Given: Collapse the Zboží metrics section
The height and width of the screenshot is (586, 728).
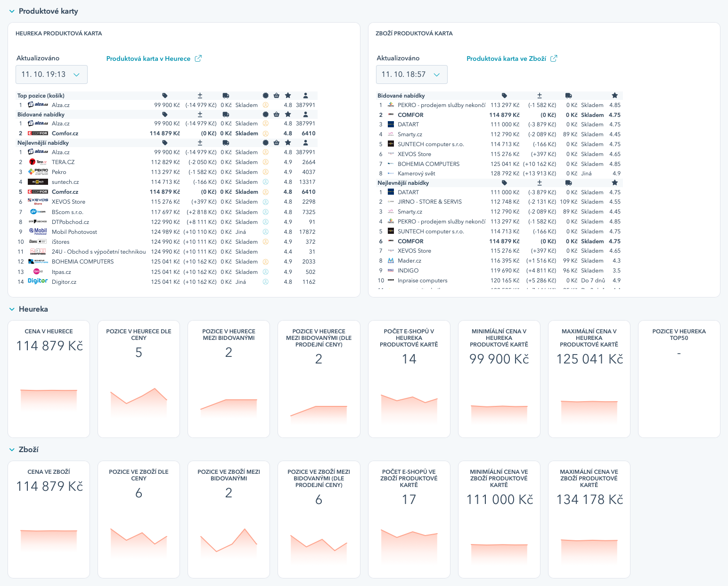Looking at the screenshot, I should (x=12, y=450).
